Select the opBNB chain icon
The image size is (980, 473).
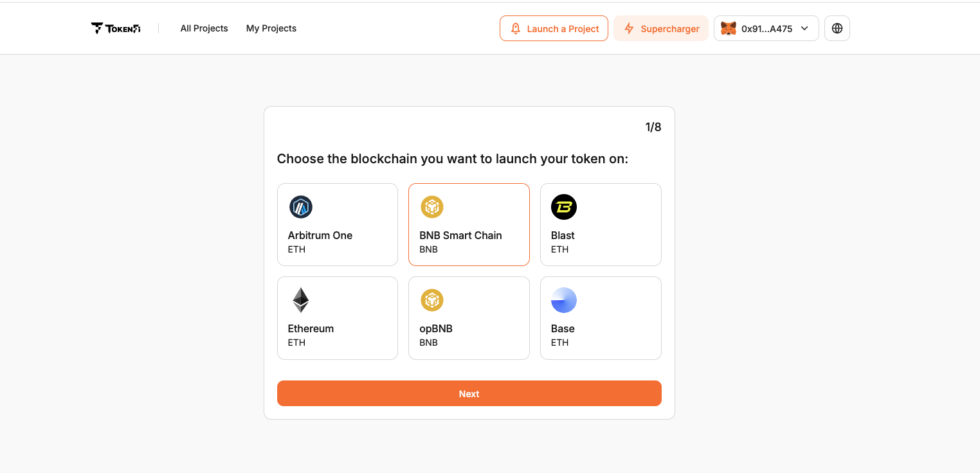[431, 300]
